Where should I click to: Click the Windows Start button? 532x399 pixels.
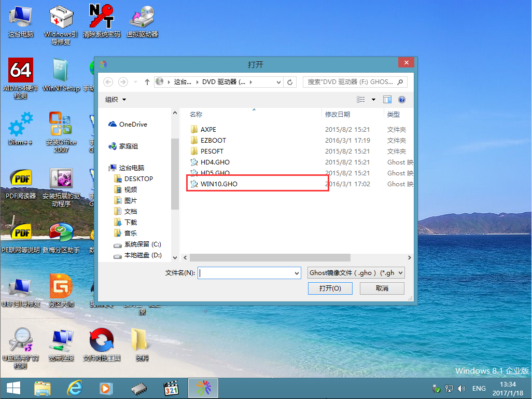coord(13,388)
